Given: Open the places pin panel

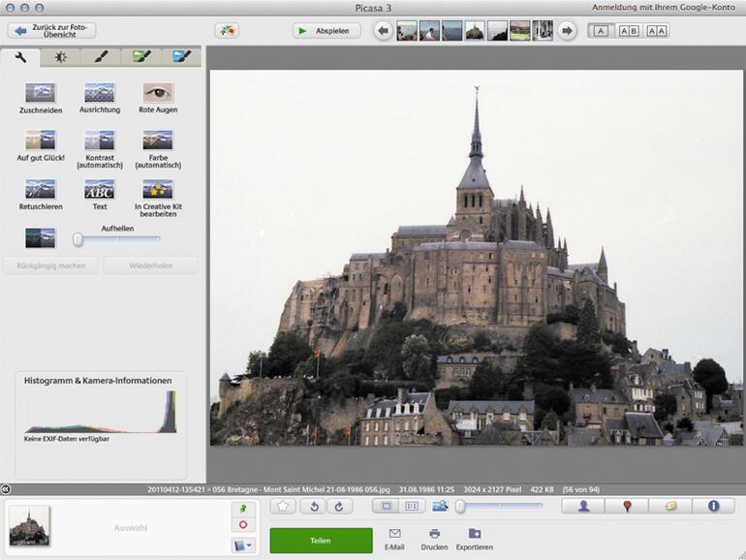Looking at the screenshot, I should coord(627,506).
